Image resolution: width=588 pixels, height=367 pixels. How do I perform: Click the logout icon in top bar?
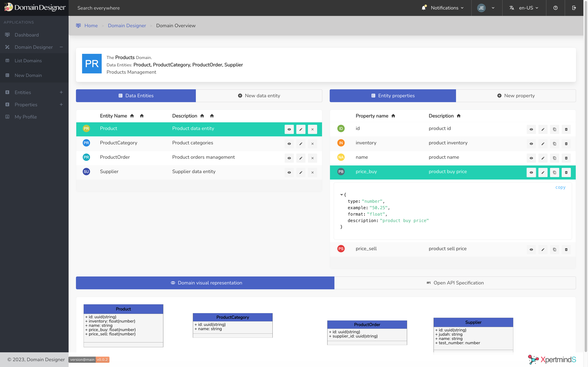coord(574,8)
